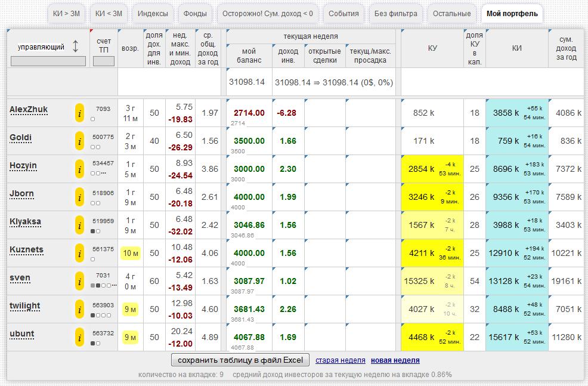Open Goldi manager link
Viewport: 588px width, 386px height.
click(x=21, y=137)
